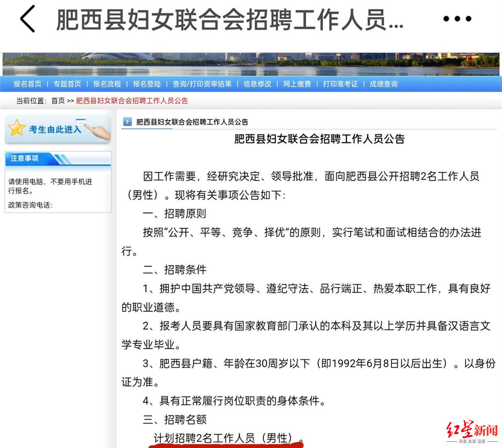Open the three-dot options menu
The width and height of the screenshot is (502, 448).
pos(456,18)
